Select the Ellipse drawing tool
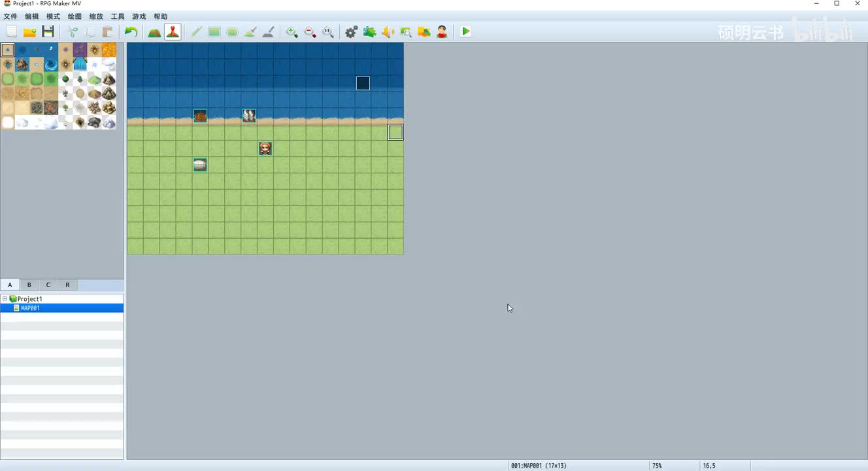The height and width of the screenshot is (471, 868). tap(232, 31)
